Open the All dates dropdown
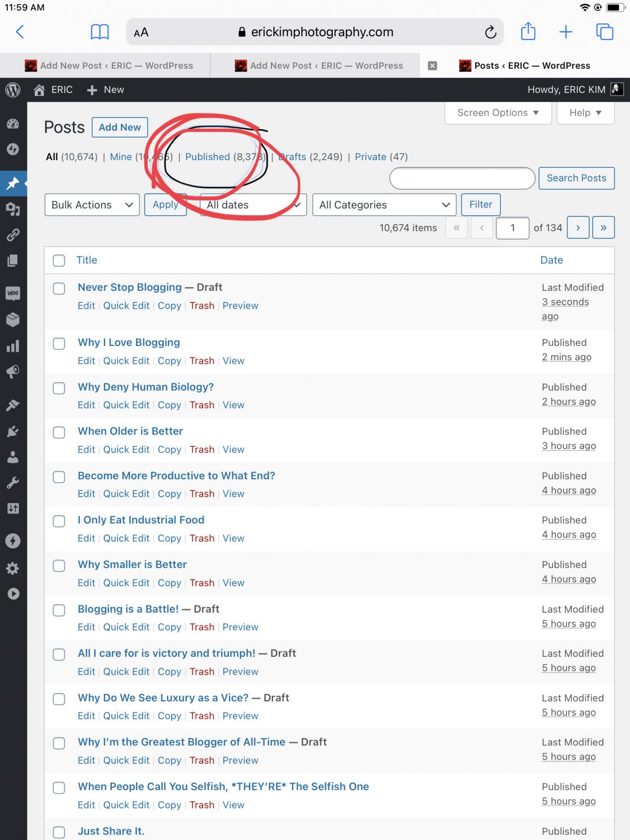Viewport: 630px width, 840px height. point(253,205)
